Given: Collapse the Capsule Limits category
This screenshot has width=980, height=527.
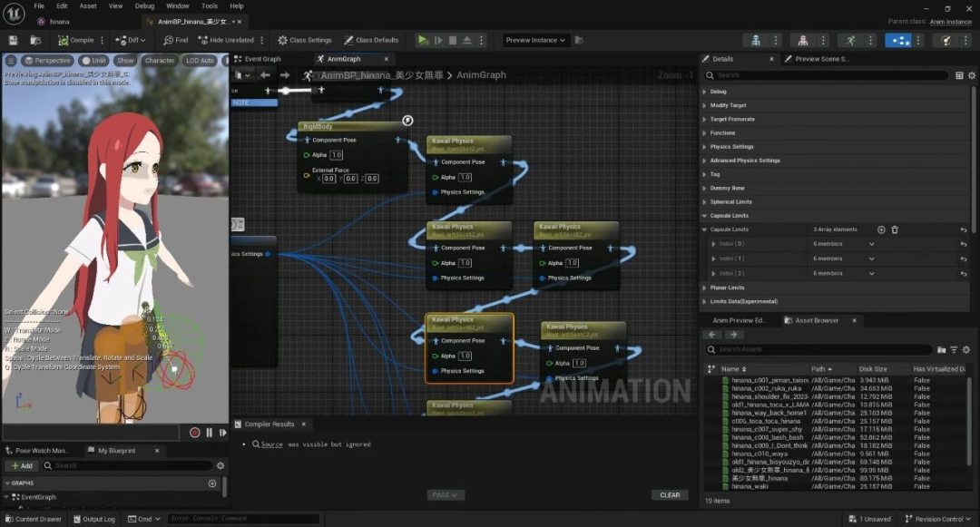Looking at the screenshot, I should pyautogui.click(x=704, y=215).
